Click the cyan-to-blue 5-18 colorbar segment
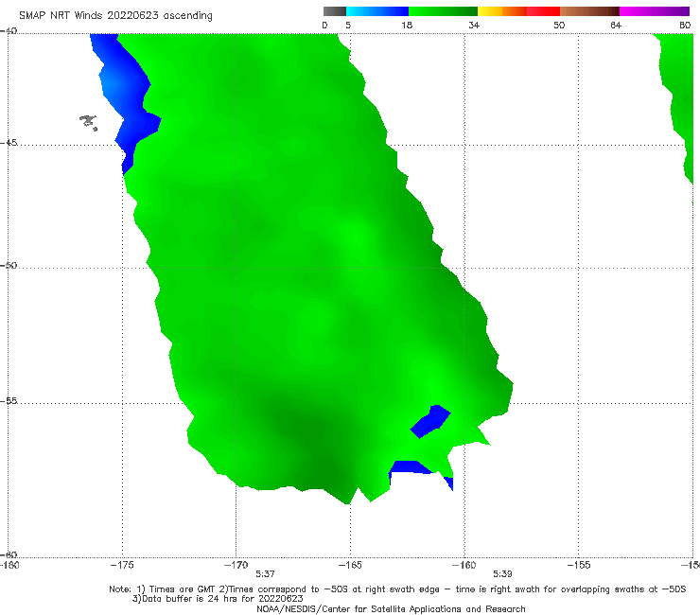 [377, 11]
